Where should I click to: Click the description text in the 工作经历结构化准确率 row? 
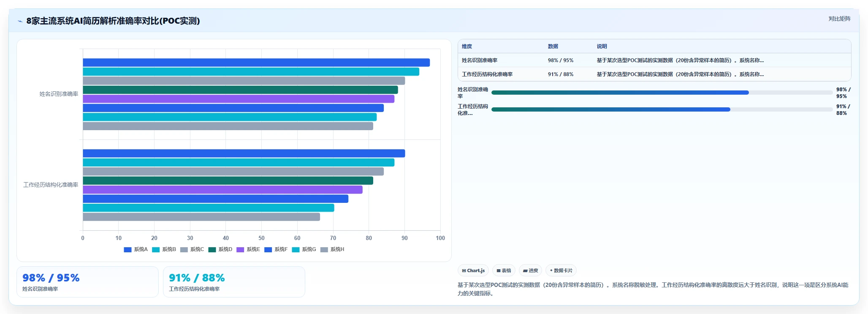pos(680,74)
